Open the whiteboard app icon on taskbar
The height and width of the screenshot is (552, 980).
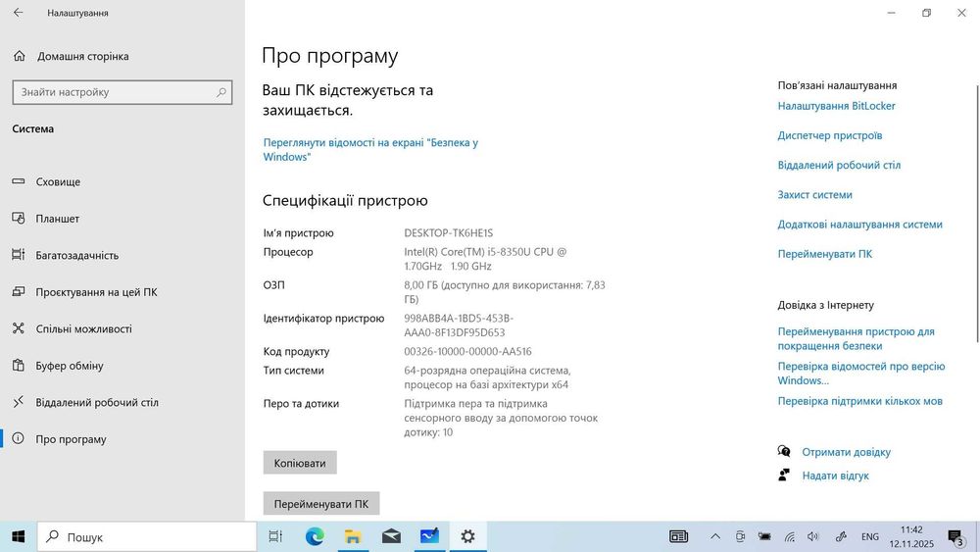coord(429,536)
